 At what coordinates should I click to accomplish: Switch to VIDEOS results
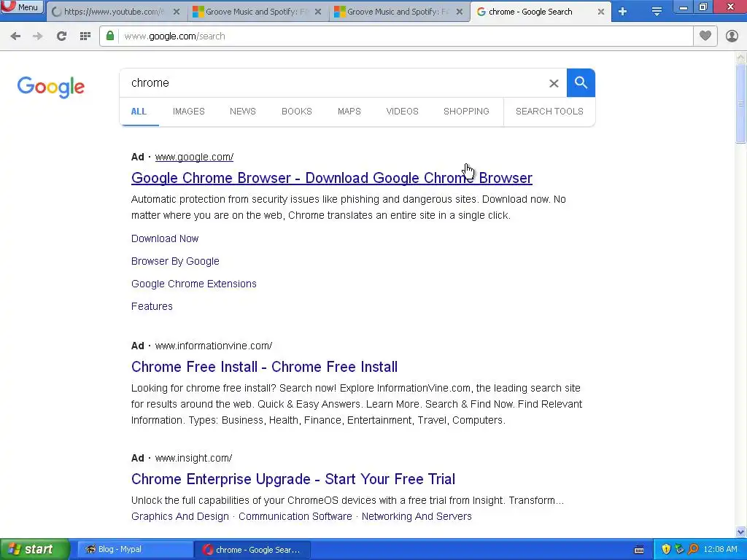point(402,112)
